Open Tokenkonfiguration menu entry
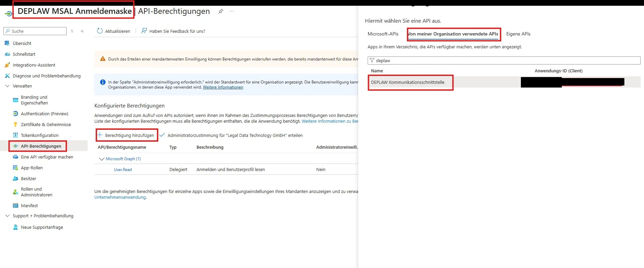This screenshot has height=268, width=644. tap(40, 135)
